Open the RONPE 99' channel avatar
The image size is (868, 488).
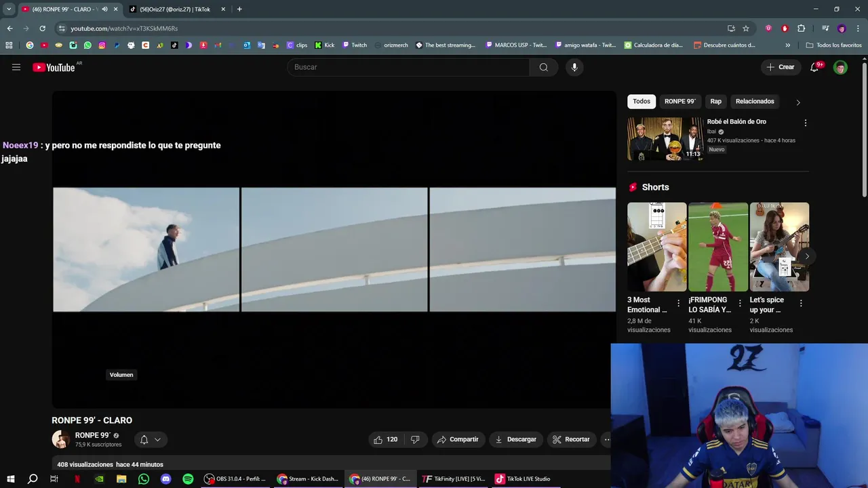(61, 439)
